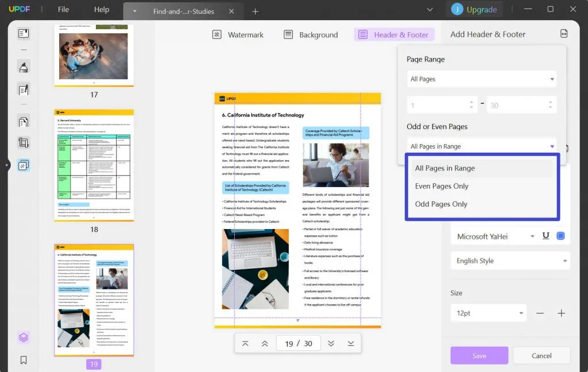
Task: Click the Background label
Action: click(318, 35)
